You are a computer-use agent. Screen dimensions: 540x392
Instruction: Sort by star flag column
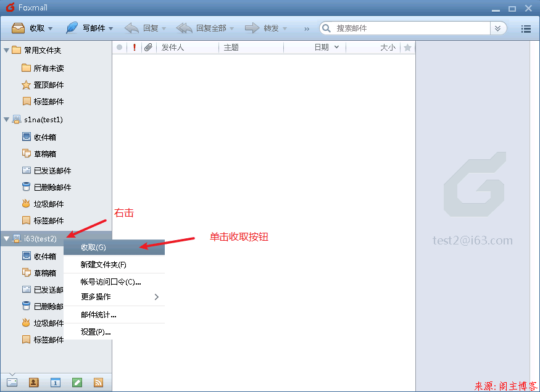pos(407,48)
